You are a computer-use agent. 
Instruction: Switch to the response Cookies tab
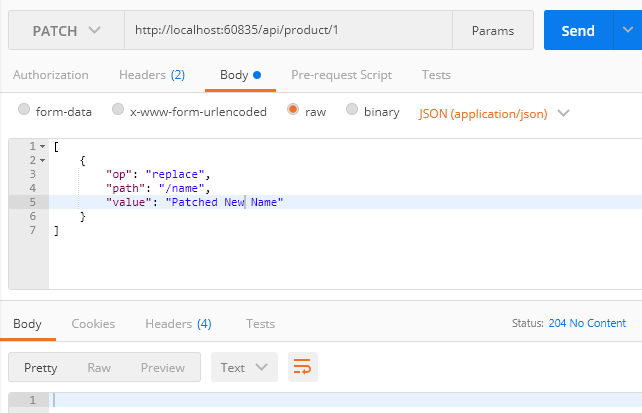[93, 324]
